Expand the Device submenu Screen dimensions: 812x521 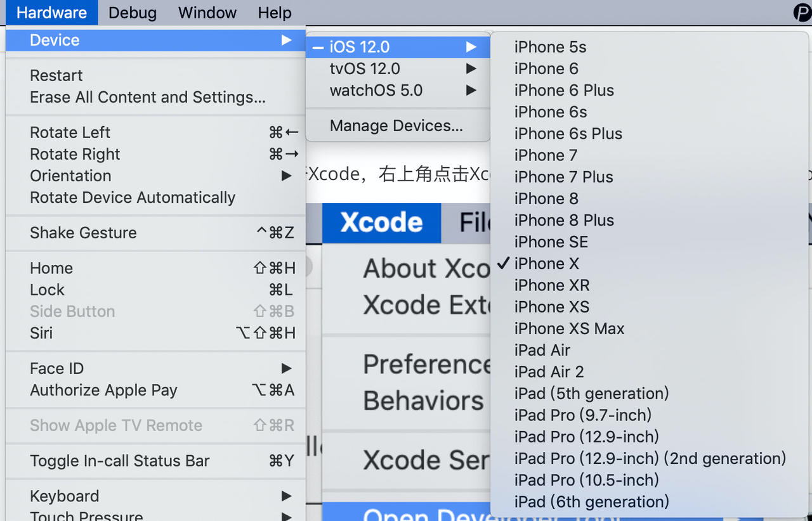155,40
